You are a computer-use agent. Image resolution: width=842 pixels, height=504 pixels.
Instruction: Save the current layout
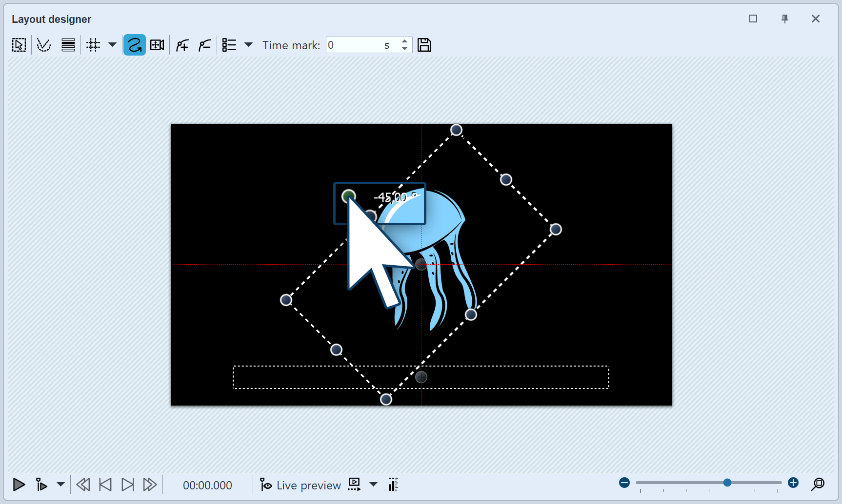(424, 44)
